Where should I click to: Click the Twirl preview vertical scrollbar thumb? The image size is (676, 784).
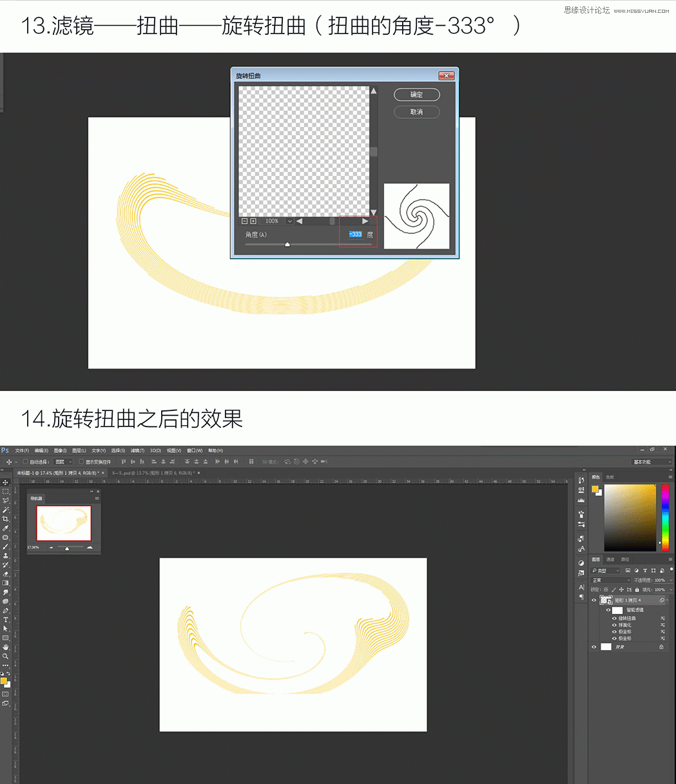[373, 152]
